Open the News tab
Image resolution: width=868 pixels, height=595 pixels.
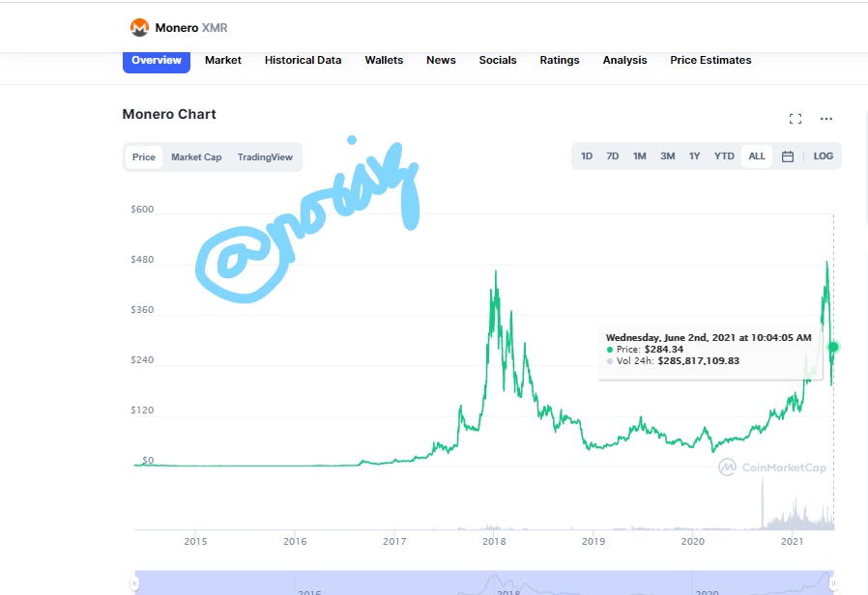coord(441,60)
